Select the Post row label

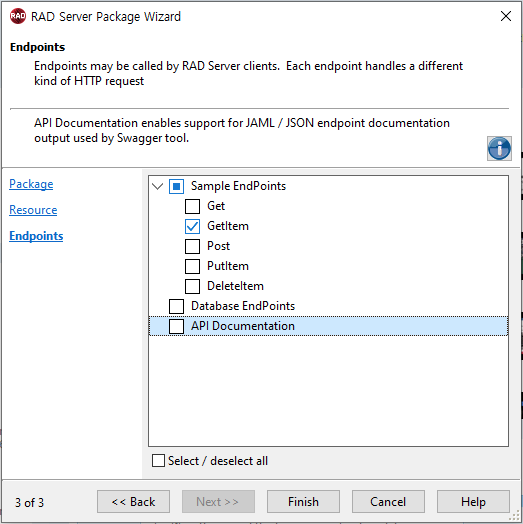pos(219,246)
